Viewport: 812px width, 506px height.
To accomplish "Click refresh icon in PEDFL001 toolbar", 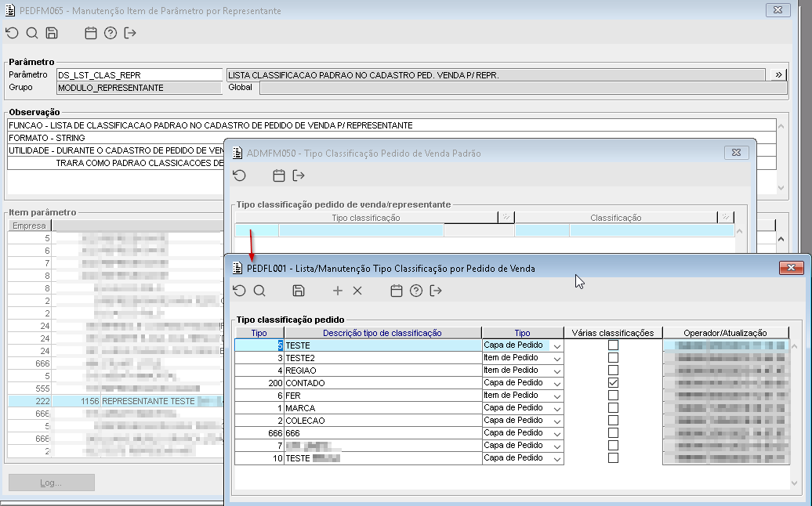I will pos(239,291).
